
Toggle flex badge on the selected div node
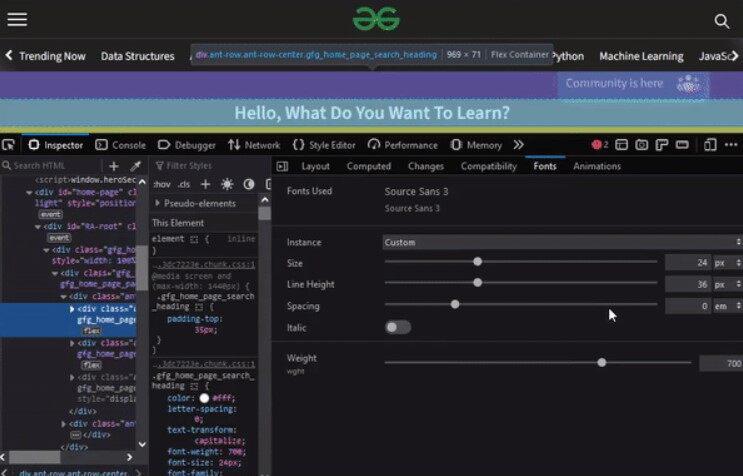(92, 331)
